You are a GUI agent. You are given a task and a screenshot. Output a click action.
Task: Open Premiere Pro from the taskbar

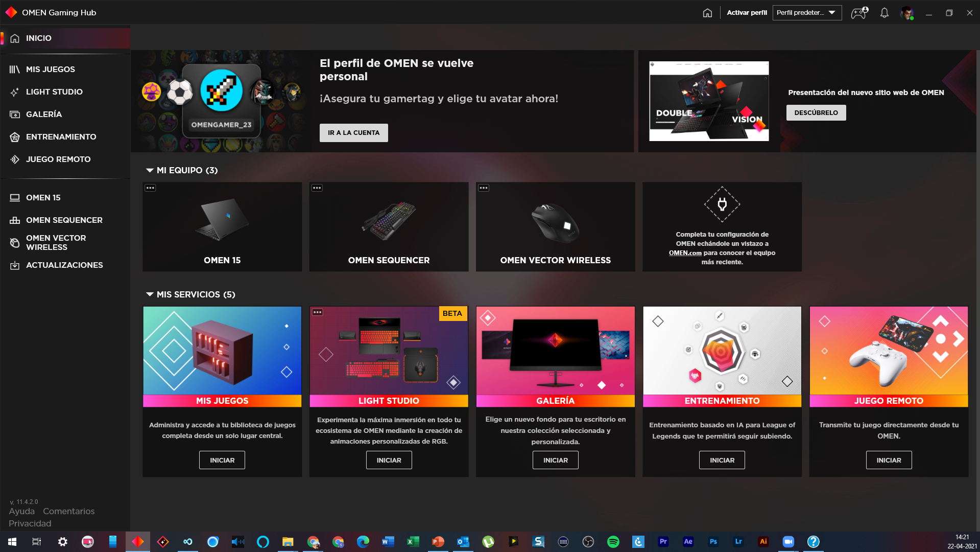coord(663,542)
